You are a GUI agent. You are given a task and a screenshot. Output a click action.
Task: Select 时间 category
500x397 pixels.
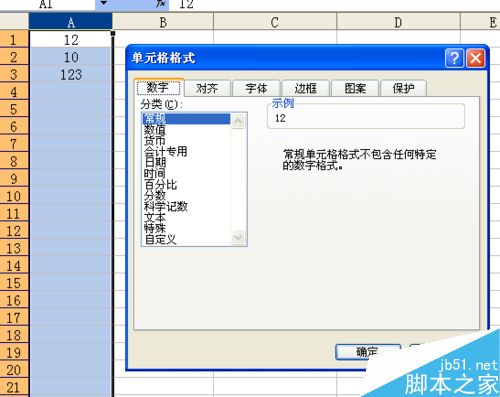pos(186,174)
